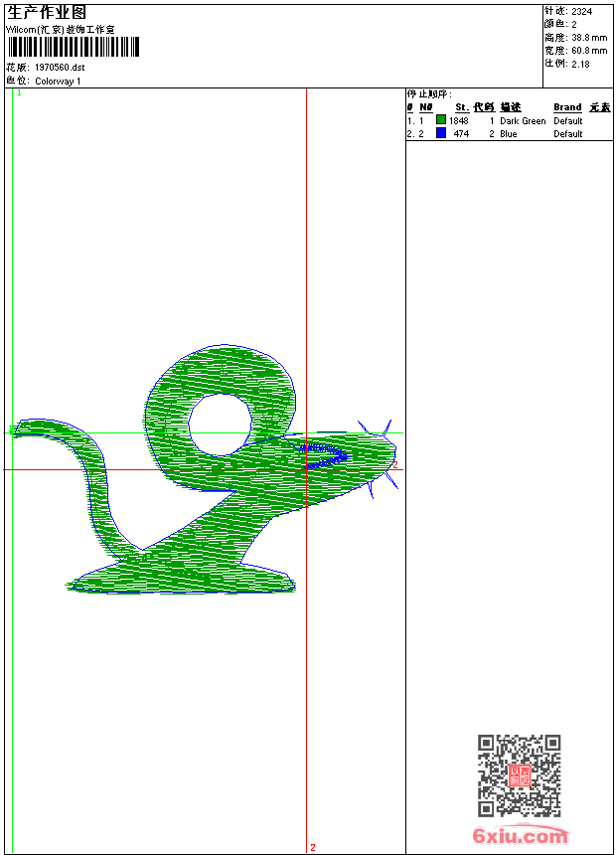Click the hole inside the lamp handle

[220, 425]
